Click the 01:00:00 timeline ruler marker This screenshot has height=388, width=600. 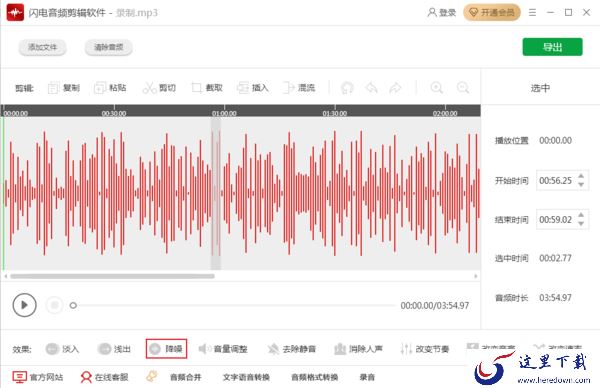point(224,114)
